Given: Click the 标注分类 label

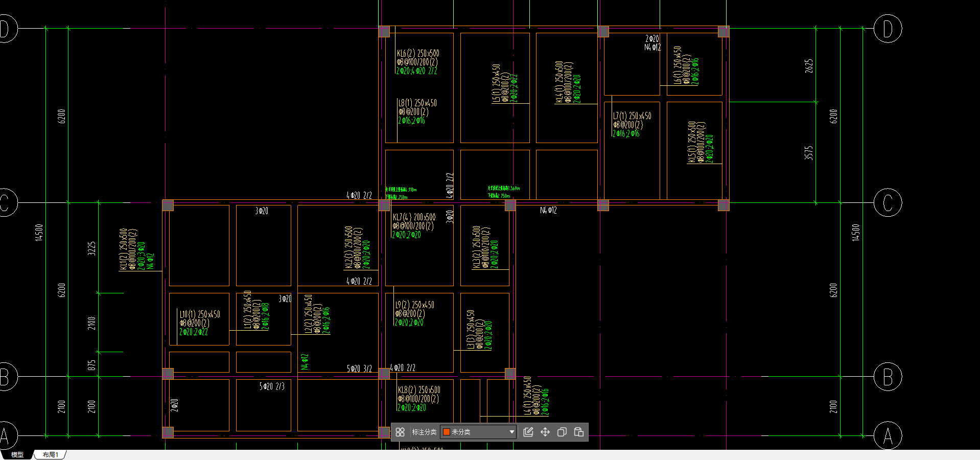Looking at the screenshot, I should point(424,432).
